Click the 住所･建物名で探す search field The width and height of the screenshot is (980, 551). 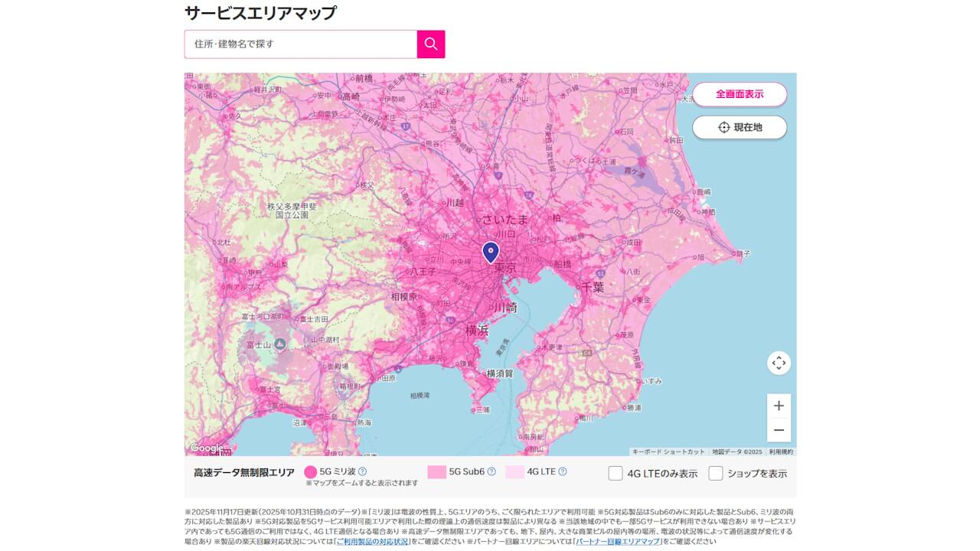tap(299, 44)
